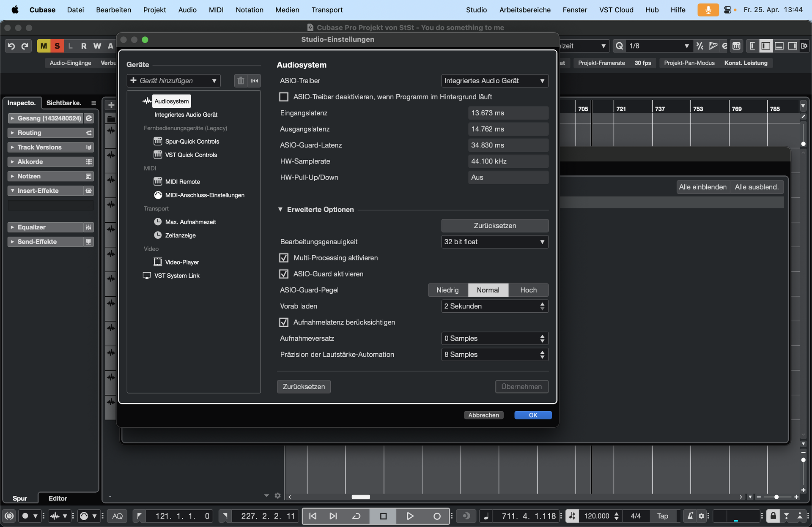Open macOS Control Center icon
This screenshot has width=812, height=527.
pyautogui.click(x=728, y=10)
